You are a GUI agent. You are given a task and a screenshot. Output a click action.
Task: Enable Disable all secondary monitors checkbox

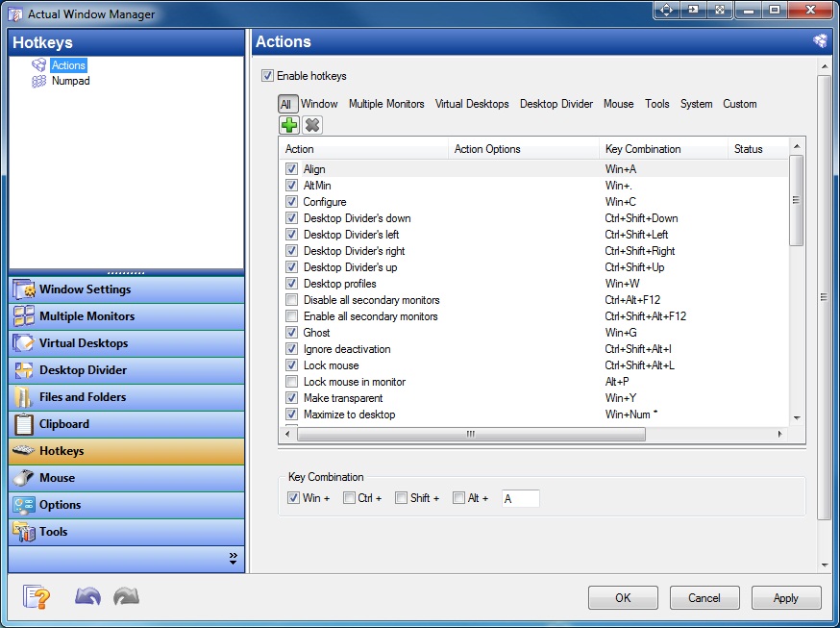291,300
